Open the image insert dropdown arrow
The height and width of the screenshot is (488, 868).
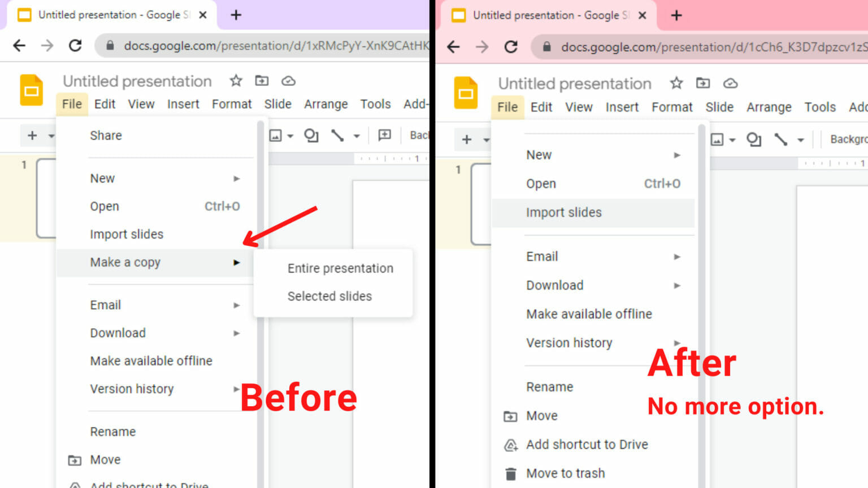[289, 136]
